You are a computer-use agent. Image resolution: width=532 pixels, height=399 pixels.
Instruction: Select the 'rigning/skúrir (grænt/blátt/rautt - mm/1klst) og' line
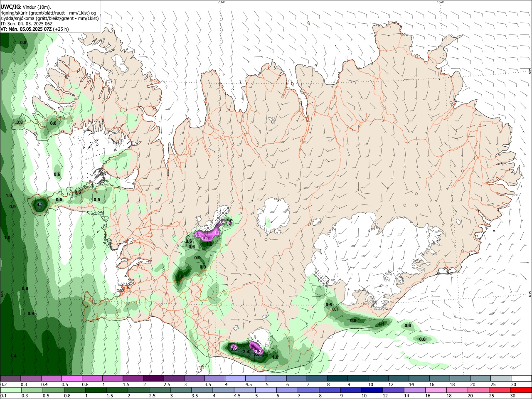(48, 13)
